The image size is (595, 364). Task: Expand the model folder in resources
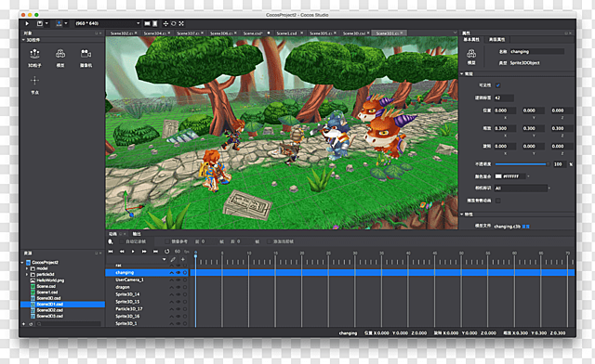click(x=27, y=268)
